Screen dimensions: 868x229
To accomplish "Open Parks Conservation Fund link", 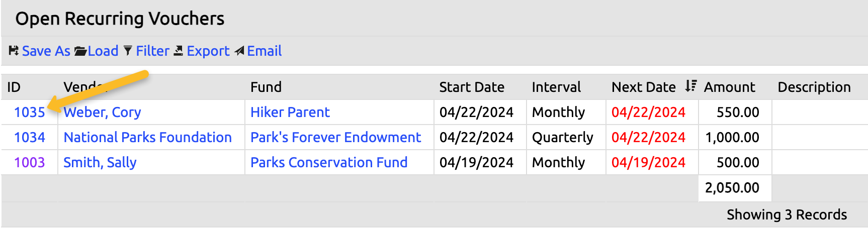I will [x=329, y=162].
